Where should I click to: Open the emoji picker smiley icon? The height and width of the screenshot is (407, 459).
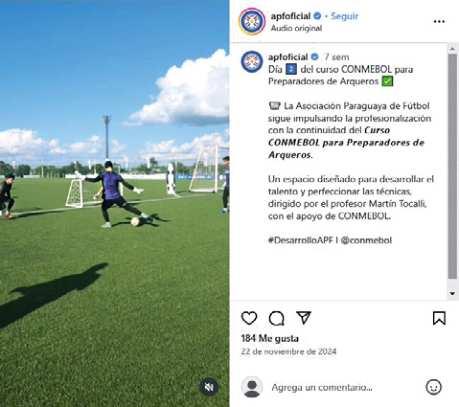click(x=433, y=387)
